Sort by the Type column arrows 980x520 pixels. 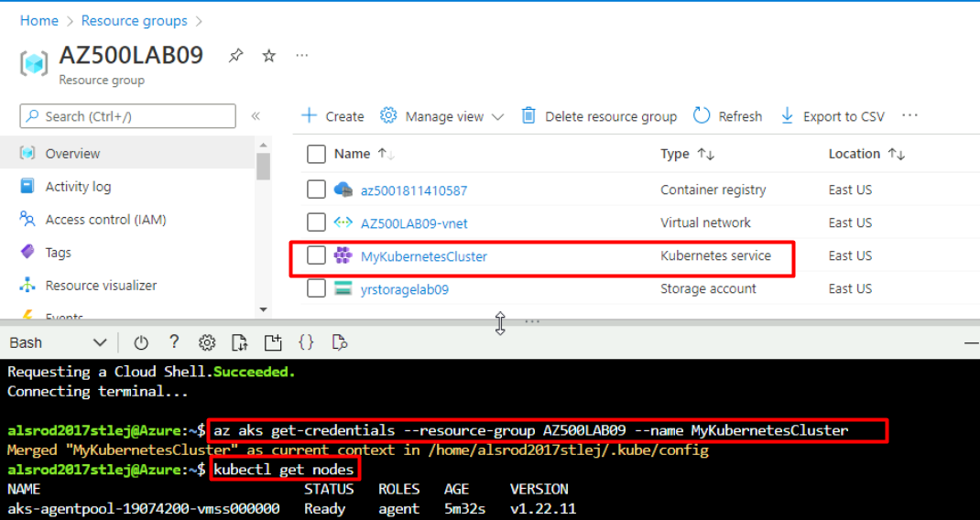pos(706,154)
